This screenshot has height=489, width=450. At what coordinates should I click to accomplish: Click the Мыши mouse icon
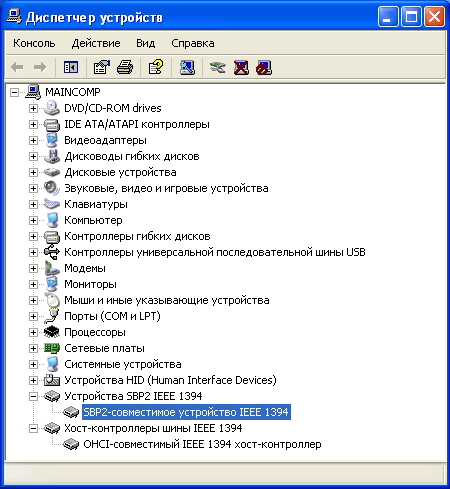(x=52, y=300)
